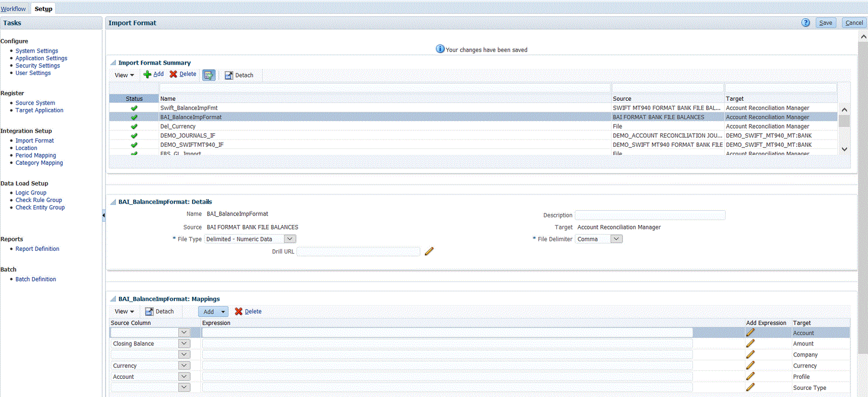Open Check Entity Group link
Image resolution: width=868 pixels, height=397 pixels.
tap(40, 208)
